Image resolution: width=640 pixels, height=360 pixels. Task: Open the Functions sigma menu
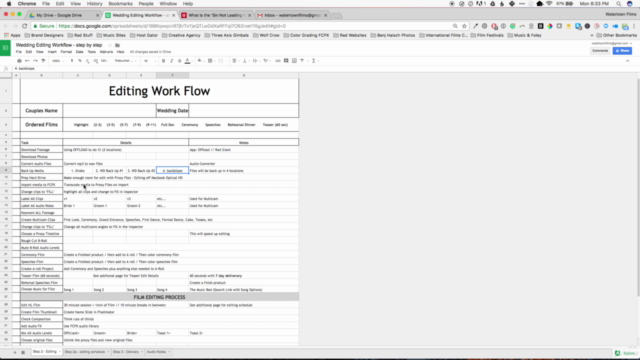point(314,61)
